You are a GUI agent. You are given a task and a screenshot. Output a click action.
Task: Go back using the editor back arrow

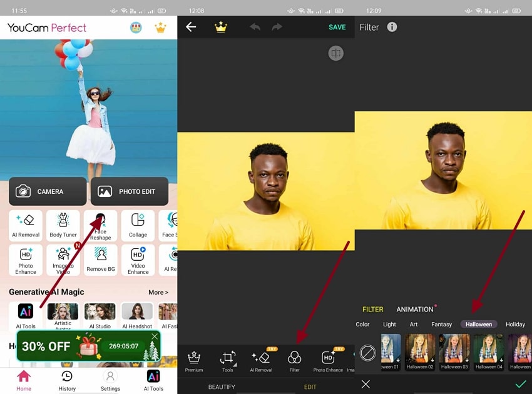point(191,27)
